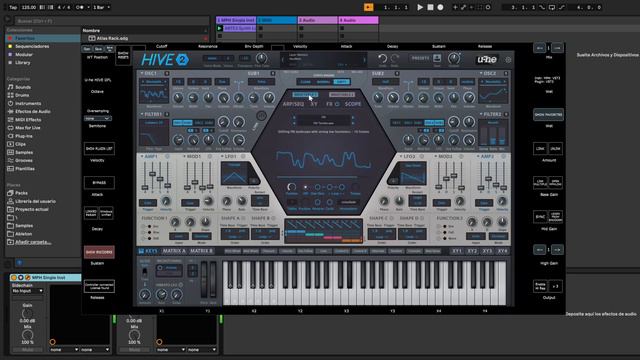Collapse the OSC1 panel triangle

(x=142, y=73)
